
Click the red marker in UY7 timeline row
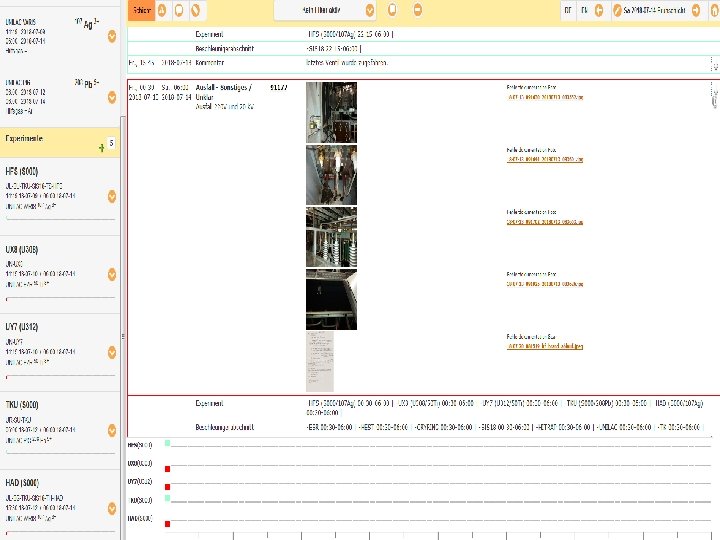click(x=168, y=487)
